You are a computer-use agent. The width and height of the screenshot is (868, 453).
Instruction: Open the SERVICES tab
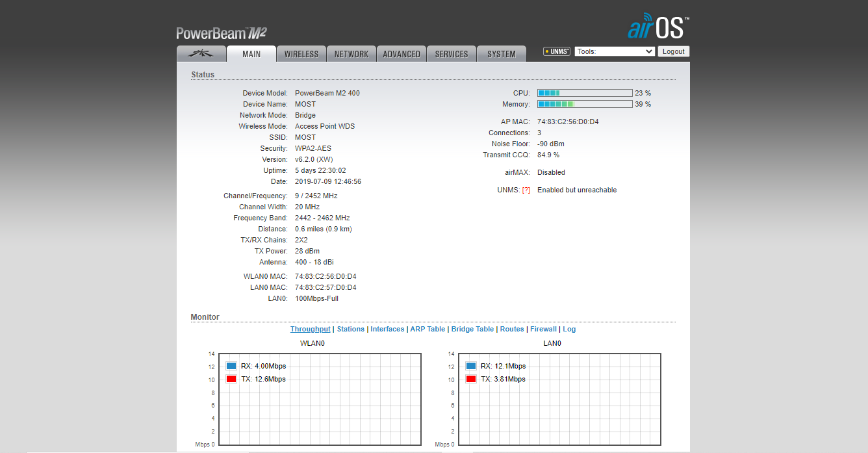(x=452, y=54)
